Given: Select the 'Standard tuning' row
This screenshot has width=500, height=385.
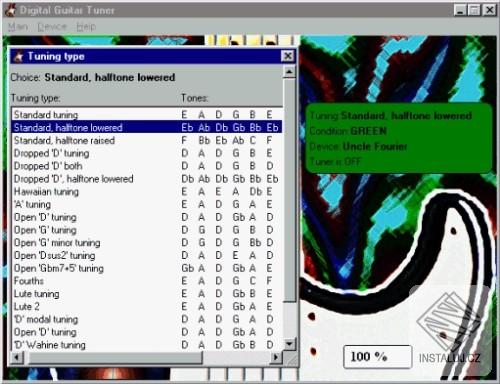Looking at the screenshot, I should [x=147, y=115].
